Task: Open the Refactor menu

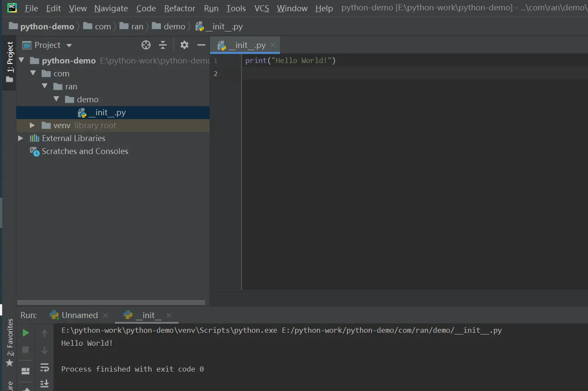Action: tap(180, 8)
